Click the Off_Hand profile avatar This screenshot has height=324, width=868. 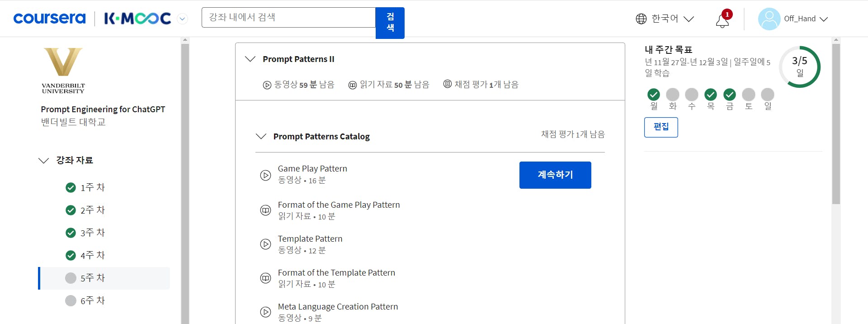(769, 19)
